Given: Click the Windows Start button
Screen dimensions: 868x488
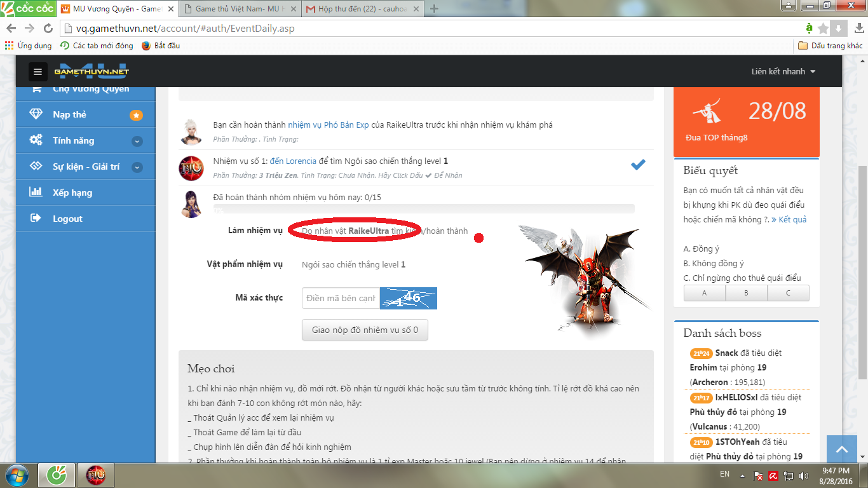Looking at the screenshot, I should pos(18,475).
